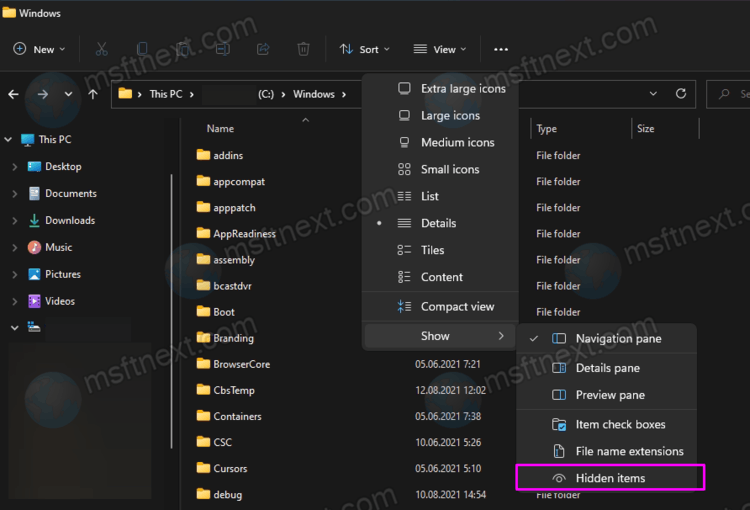This screenshot has width=750, height=510.
Task: Click the Windows breadcrumb segment
Action: [x=314, y=94]
